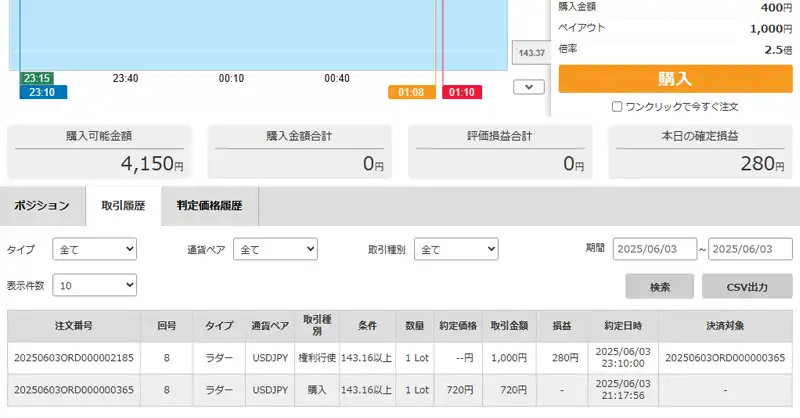The height and width of the screenshot is (418, 800).
Task: Click order number 20250603ORD000002185 in the table
Action: pyautogui.click(x=75, y=358)
